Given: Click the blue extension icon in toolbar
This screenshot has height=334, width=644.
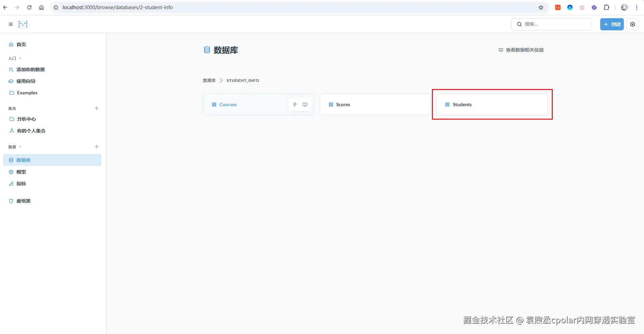Looking at the screenshot, I should pyautogui.click(x=570, y=7).
